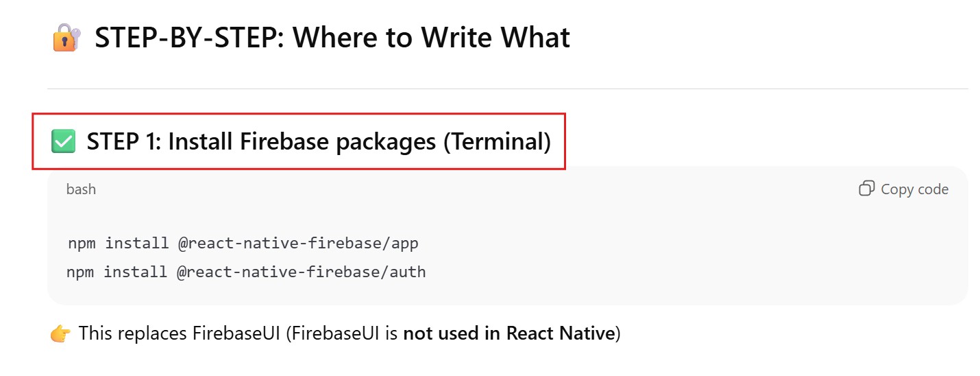
Task: Click the bold "not used in React Native" text
Action: (509, 334)
